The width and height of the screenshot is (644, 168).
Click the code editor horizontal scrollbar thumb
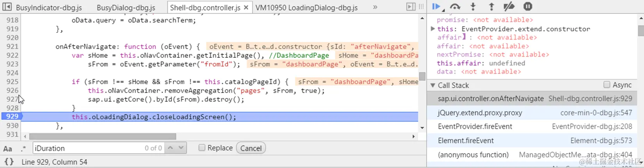[x=102, y=136]
